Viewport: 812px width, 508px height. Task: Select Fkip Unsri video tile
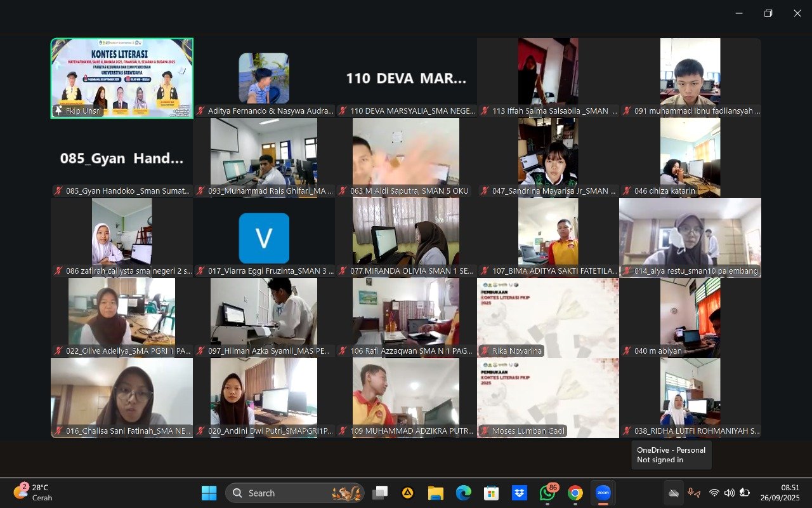pyautogui.click(x=122, y=78)
